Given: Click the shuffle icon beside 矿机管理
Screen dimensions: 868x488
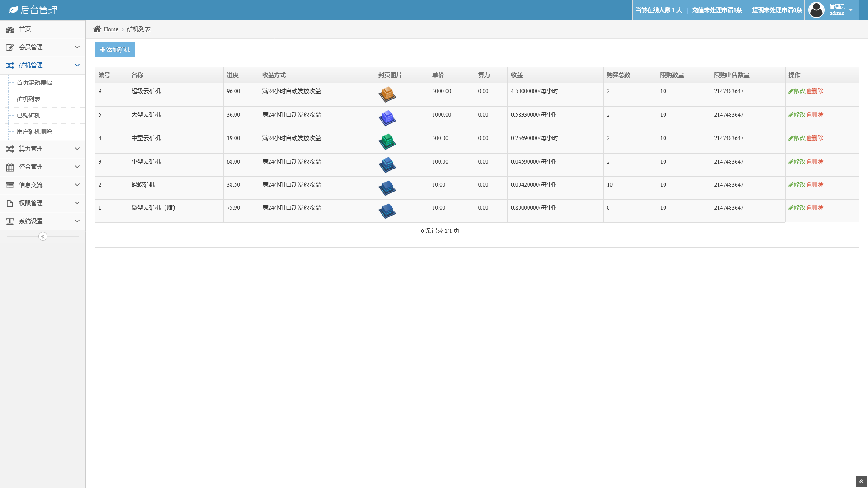Looking at the screenshot, I should [x=10, y=66].
